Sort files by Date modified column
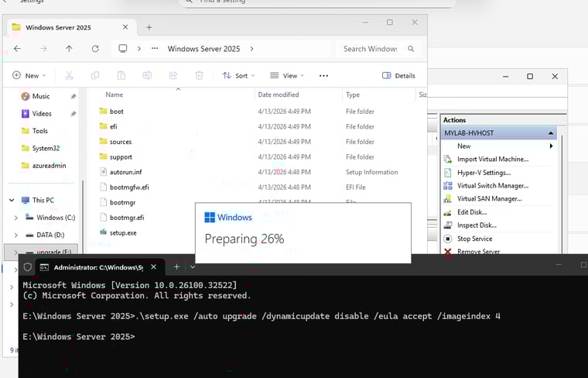Screen dimensions: 588x378 pos(279,94)
